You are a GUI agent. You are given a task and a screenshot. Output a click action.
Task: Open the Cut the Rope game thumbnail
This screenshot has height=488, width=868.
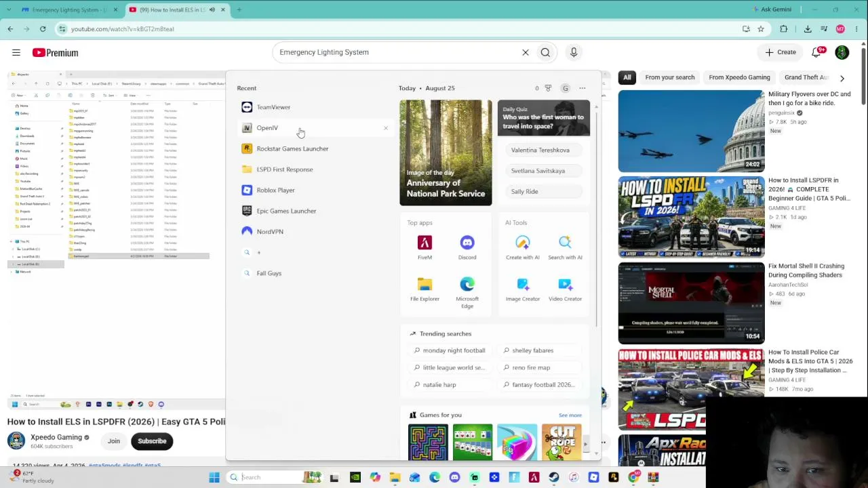(561, 442)
